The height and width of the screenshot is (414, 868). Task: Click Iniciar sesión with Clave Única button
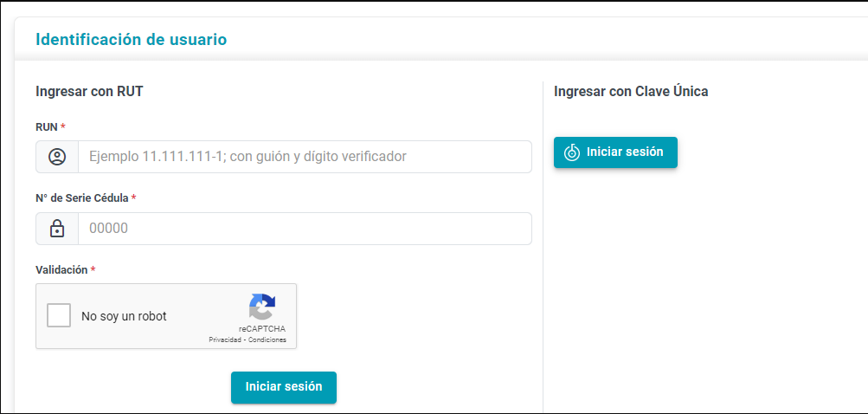[x=615, y=152]
